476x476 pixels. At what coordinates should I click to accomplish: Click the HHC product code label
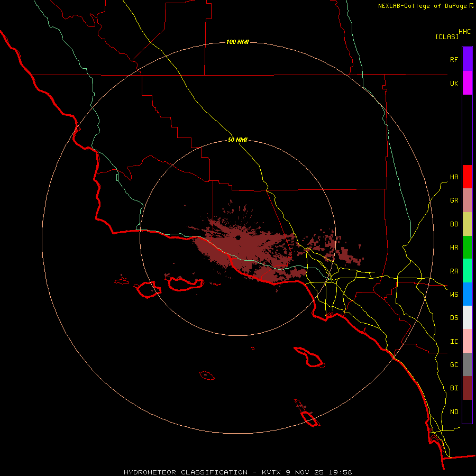coord(465,32)
